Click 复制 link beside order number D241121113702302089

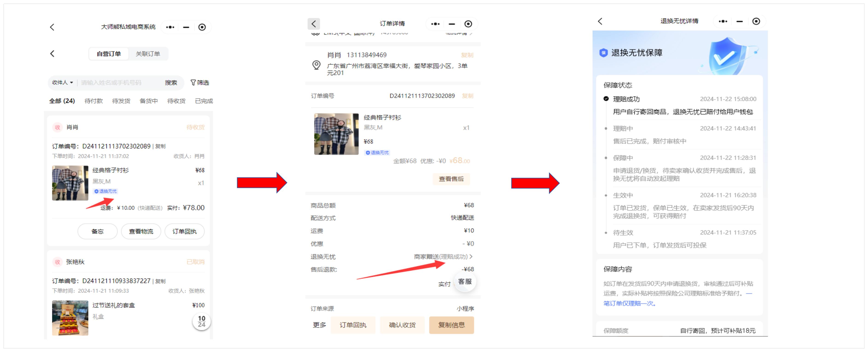160,146
